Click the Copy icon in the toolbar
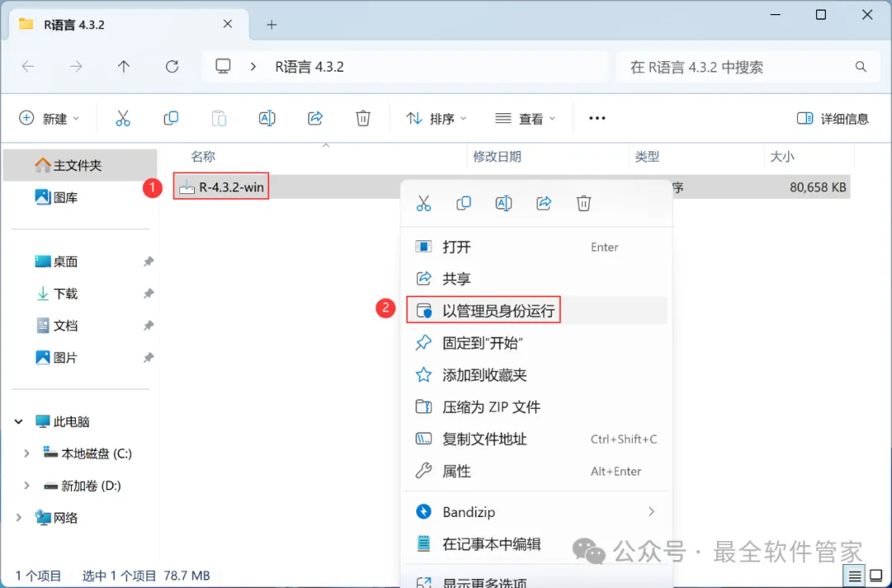Screen dimensions: 892x588 171,118
